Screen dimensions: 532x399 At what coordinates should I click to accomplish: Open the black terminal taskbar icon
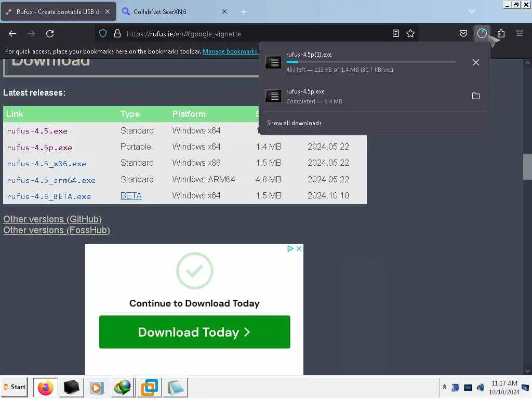(72, 388)
